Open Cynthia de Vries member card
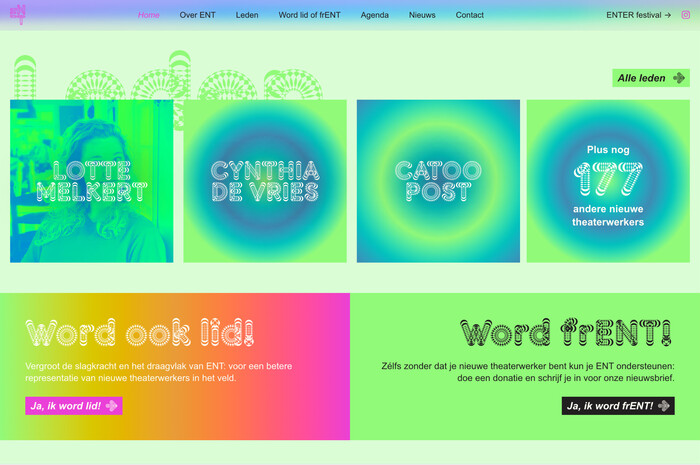This screenshot has height=465, width=700. click(x=265, y=181)
